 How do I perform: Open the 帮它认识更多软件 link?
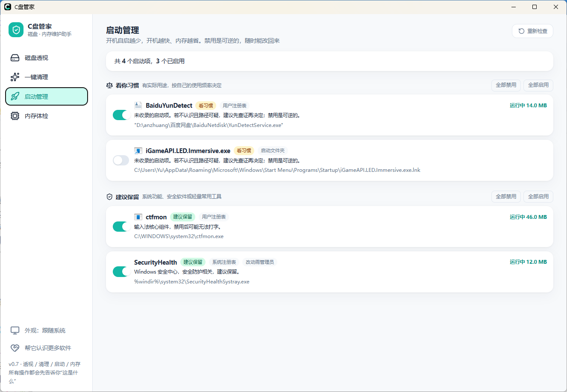[x=47, y=348]
